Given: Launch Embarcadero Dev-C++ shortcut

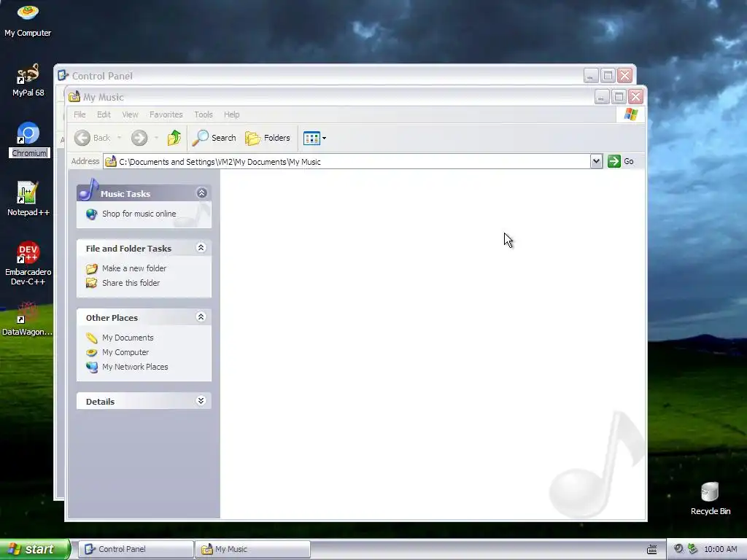Looking at the screenshot, I should (28, 263).
